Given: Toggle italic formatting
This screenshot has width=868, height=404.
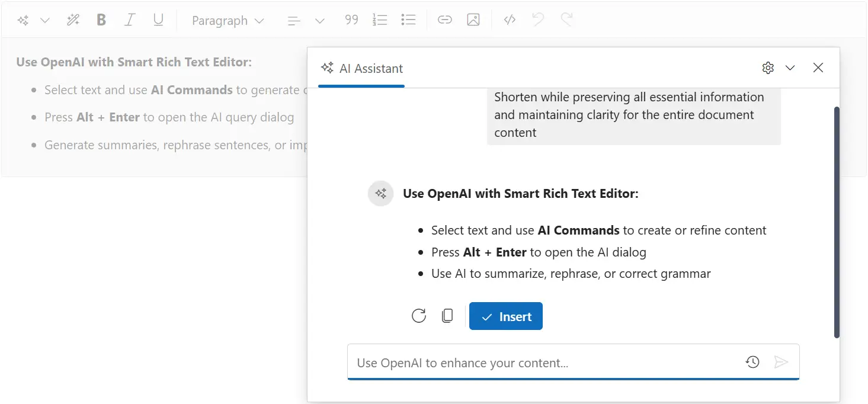Looking at the screenshot, I should 130,20.
